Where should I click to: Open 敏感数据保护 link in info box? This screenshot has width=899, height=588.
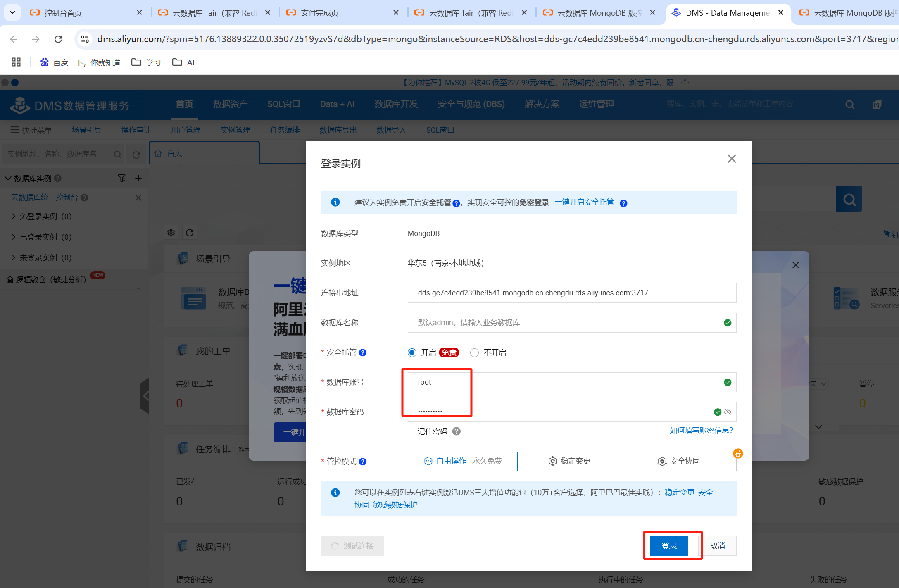(395, 505)
